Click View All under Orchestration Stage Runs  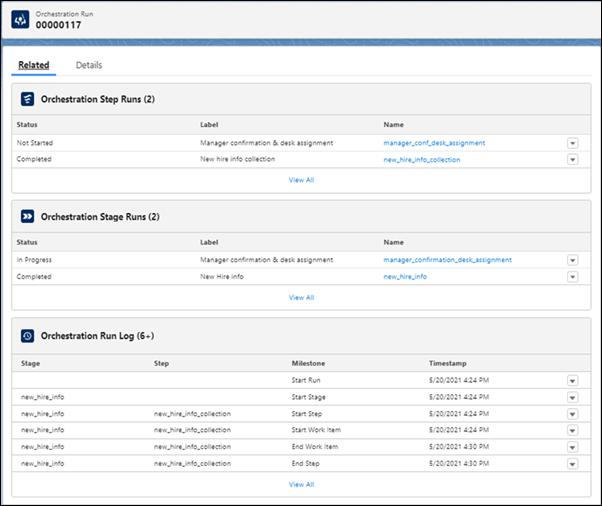[301, 298]
